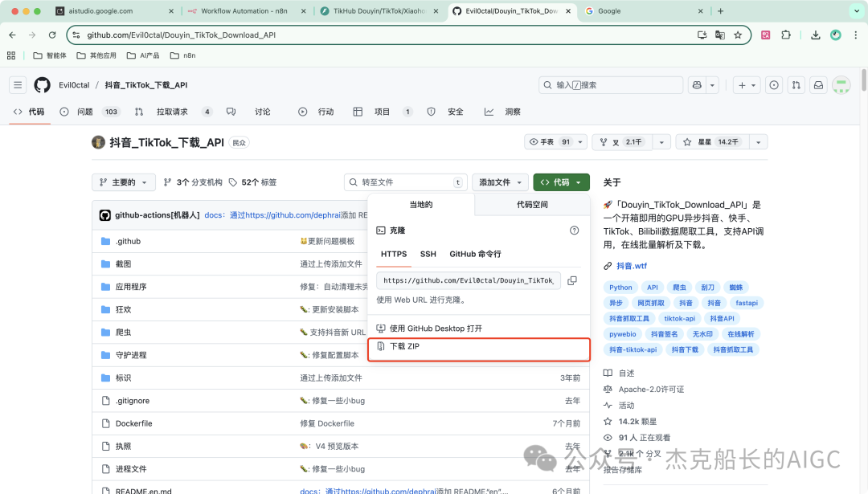Bookmark this page with the star icon
Screen dimensions: 868x494
point(737,35)
